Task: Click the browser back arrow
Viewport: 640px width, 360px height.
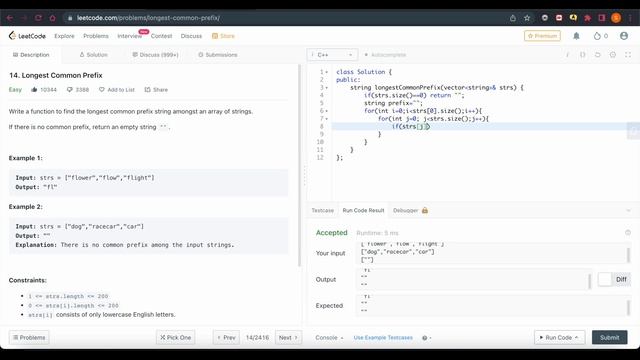Action: coord(10,18)
